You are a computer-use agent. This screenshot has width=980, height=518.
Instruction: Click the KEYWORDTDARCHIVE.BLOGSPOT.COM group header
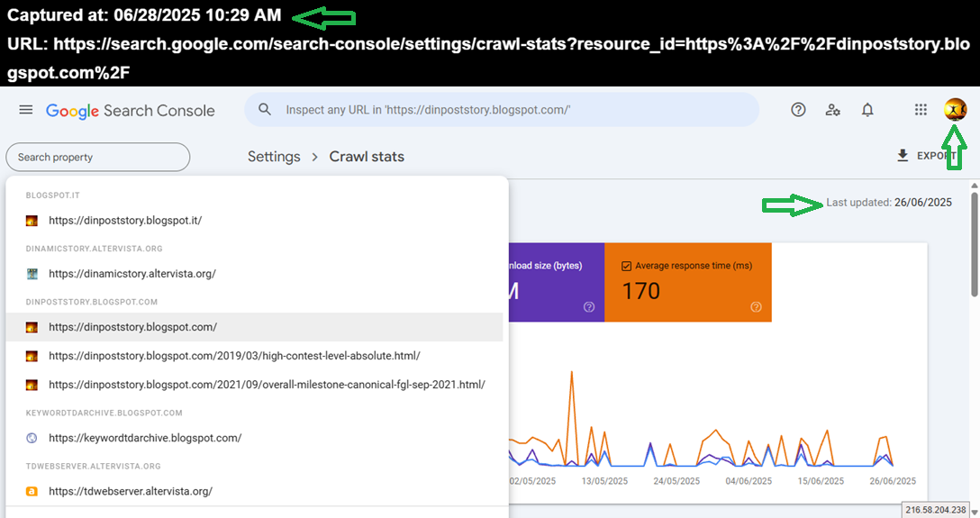point(104,413)
